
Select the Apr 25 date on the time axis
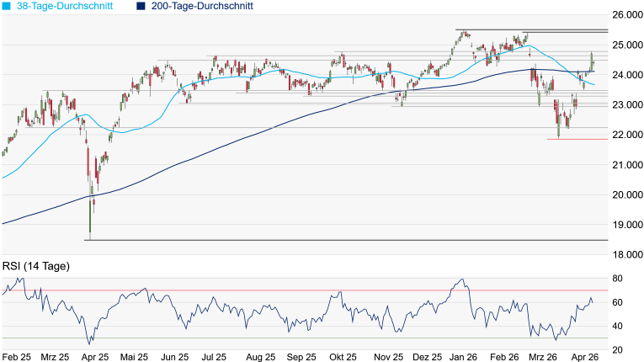point(93,357)
